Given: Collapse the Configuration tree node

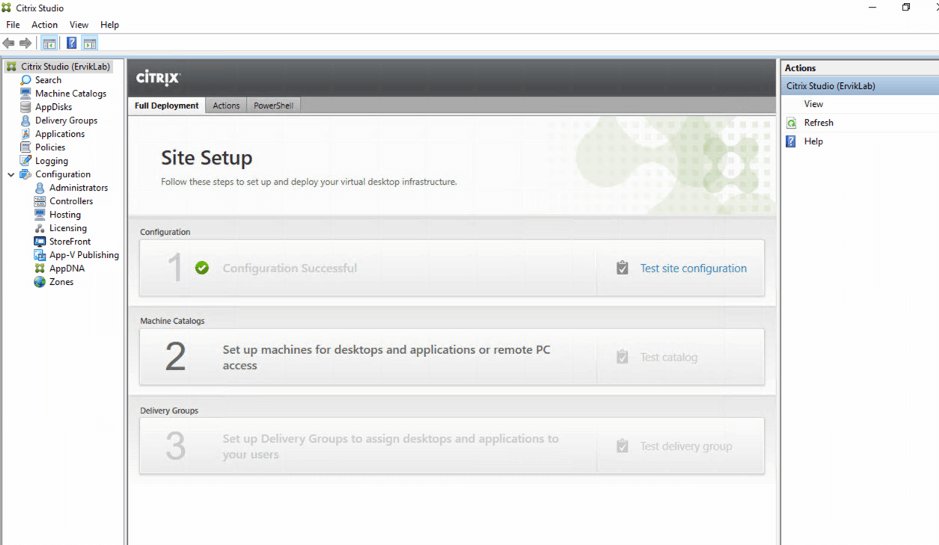Looking at the screenshot, I should (11, 174).
